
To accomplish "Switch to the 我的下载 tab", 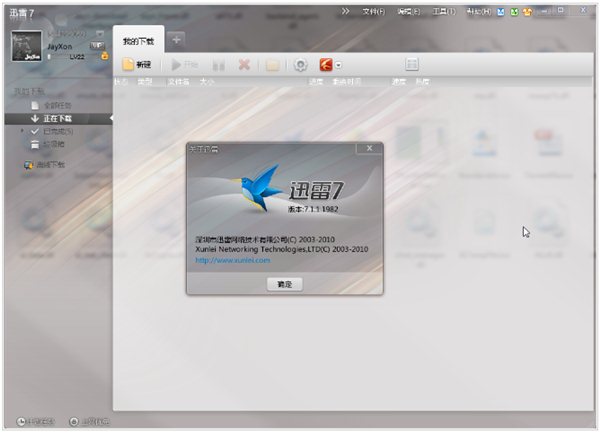I will 139,41.
